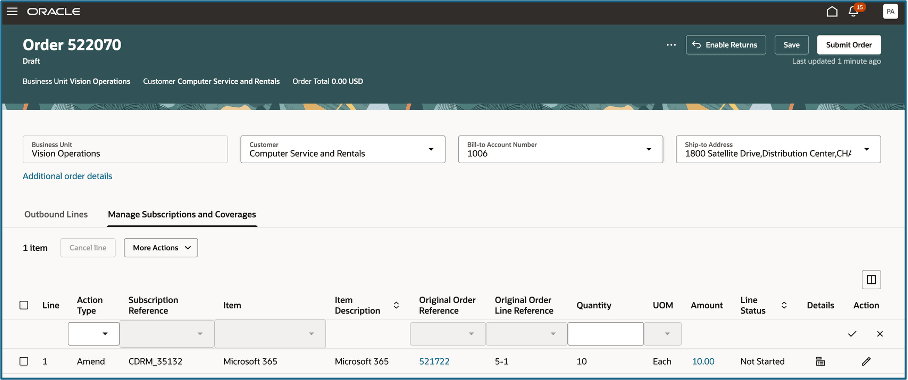
Task: Click the Not Started status cell
Action: pyautogui.click(x=762, y=361)
